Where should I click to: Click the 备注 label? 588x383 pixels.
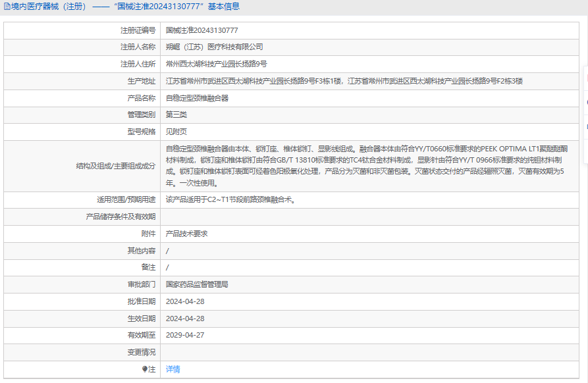click(x=149, y=268)
